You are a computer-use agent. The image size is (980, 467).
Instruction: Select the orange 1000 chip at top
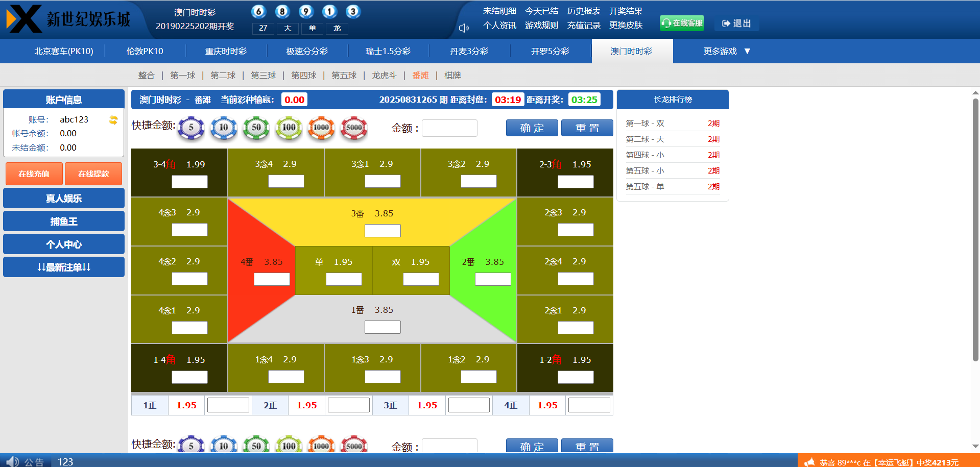point(321,128)
